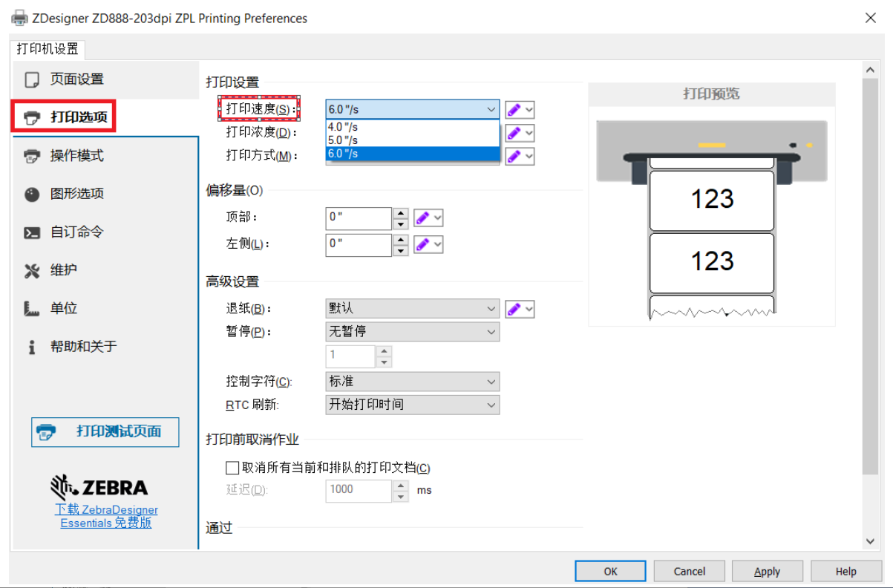The width and height of the screenshot is (893, 588).
Task: Increase the 左侧 left offset with up arrow
Action: pyautogui.click(x=401, y=240)
